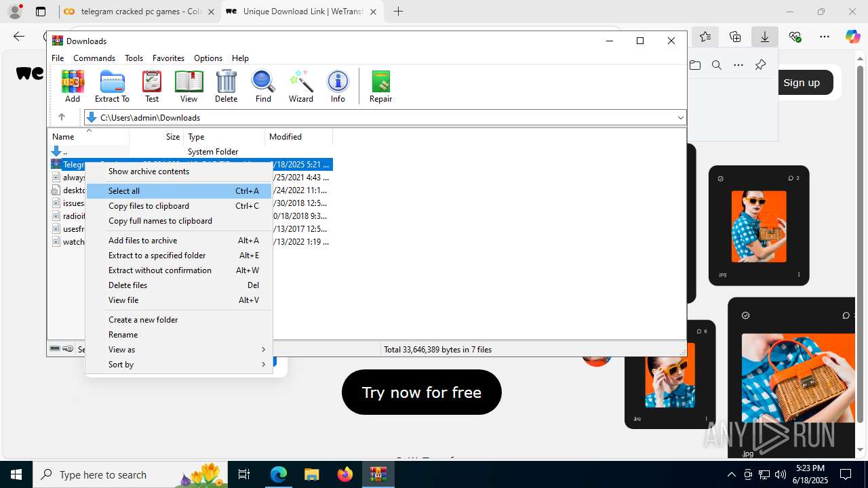Image resolution: width=868 pixels, height=488 pixels.
Task: Choose Copy full names to clipboard
Action: point(179,221)
